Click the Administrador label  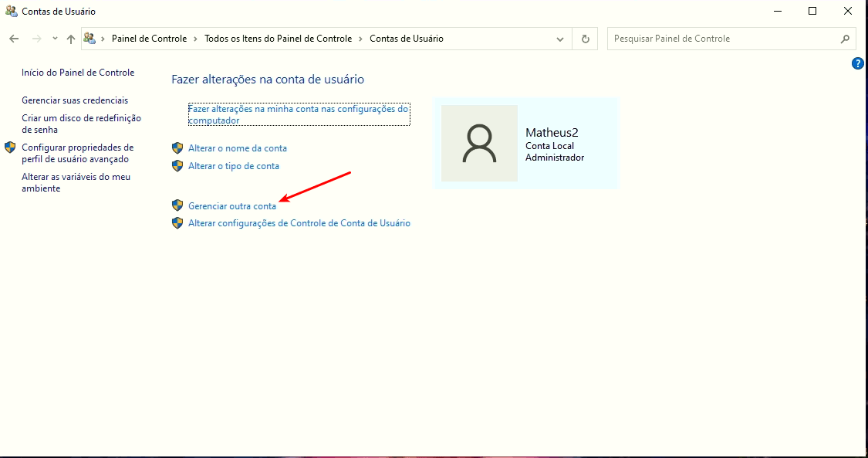point(555,158)
